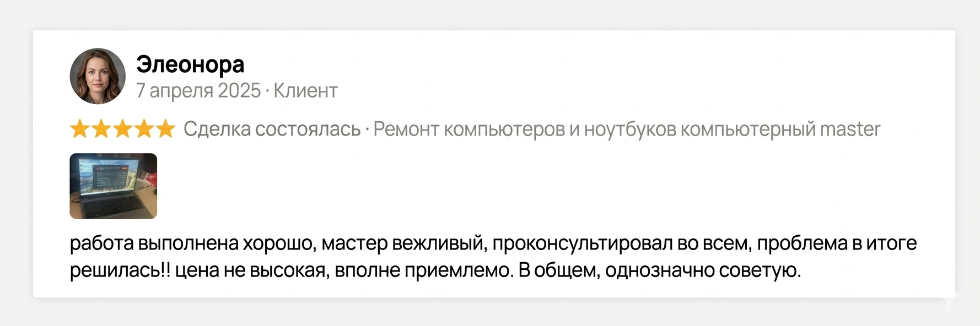Click the second yellow rating star

click(x=101, y=129)
